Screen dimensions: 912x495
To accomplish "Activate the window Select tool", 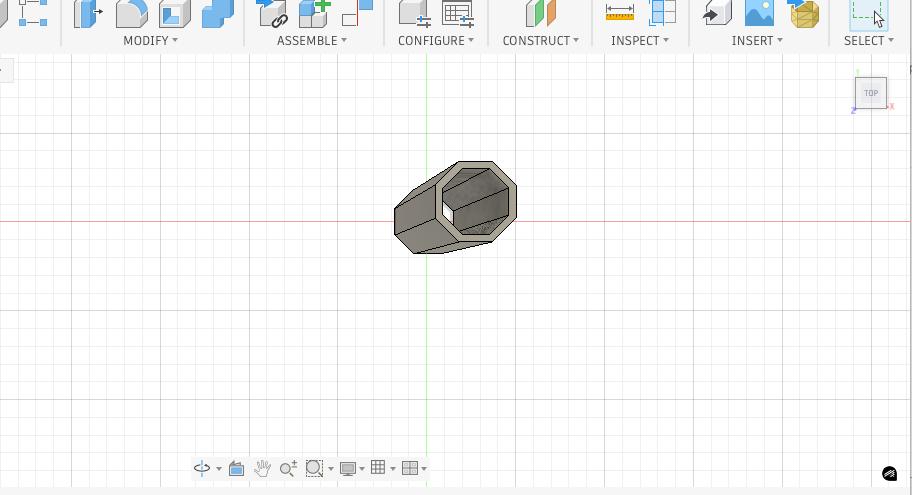I will tap(868, 14).
